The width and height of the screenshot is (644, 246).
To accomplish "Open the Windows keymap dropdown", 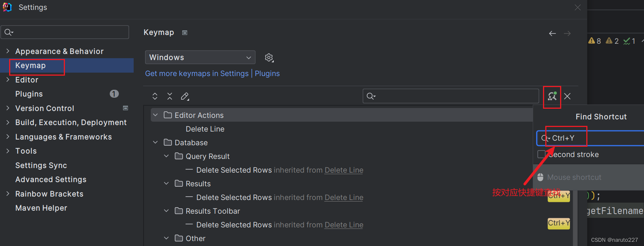I will pyautogui.click(x=200, y=57).
